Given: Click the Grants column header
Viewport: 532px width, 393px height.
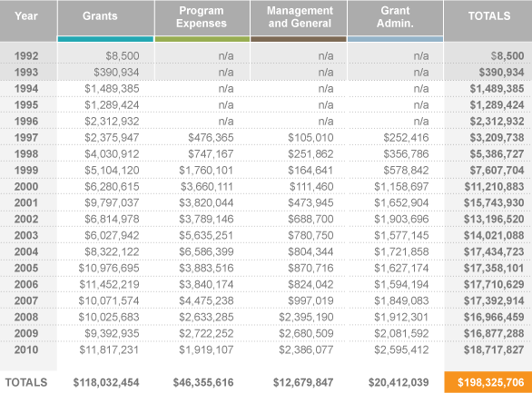Looking at the screenshot, I should pos(100,16).
